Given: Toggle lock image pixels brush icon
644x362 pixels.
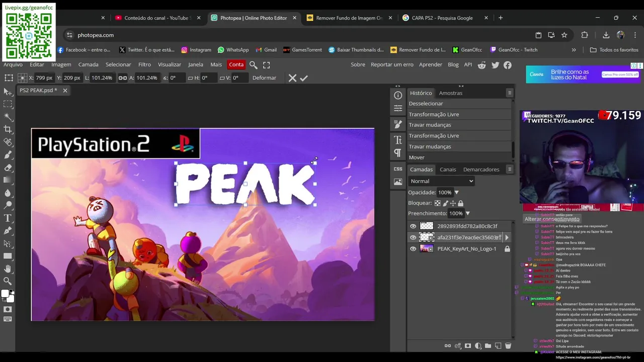Looking at the screenshot, I should click(445, 203).
